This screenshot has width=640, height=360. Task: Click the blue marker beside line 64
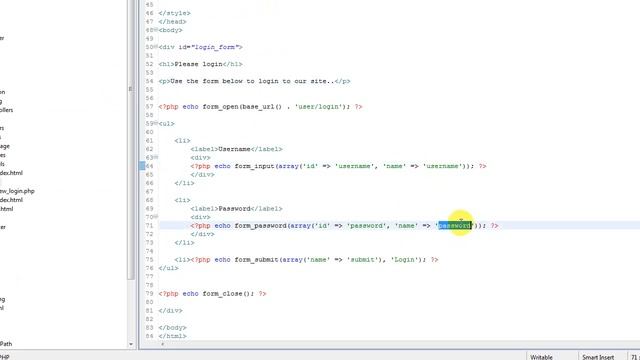click(x=142, y=166)
